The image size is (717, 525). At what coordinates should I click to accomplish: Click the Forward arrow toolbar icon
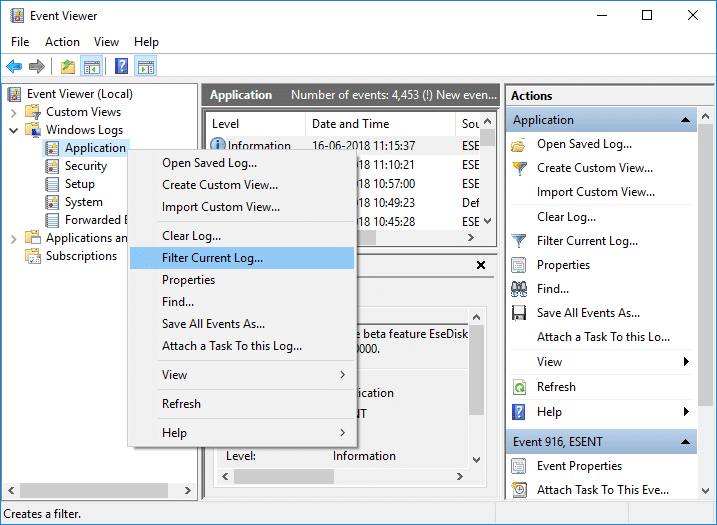point(37,67)
